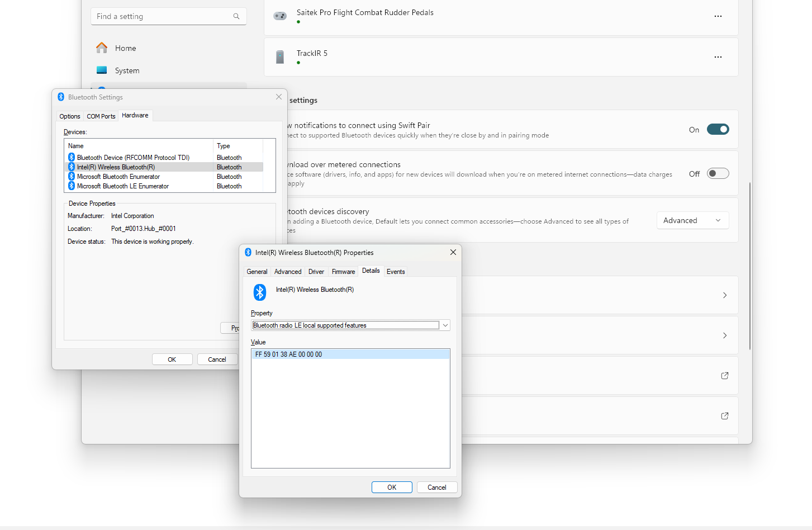Image resolution: width=812 pixels, height=530 pixels.
Task: Click Intel Corporation manufacturer value
Action: tap(132, 216)
